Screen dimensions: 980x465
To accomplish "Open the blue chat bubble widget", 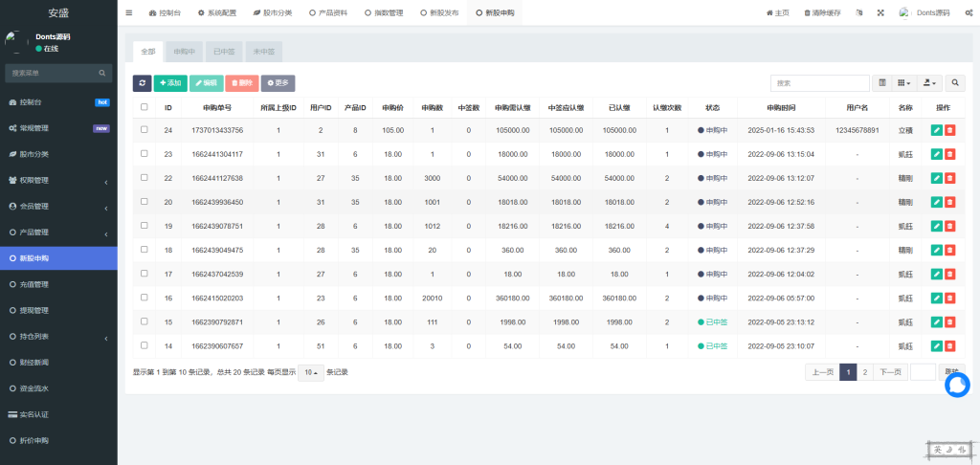I will [x=957, y=385].
